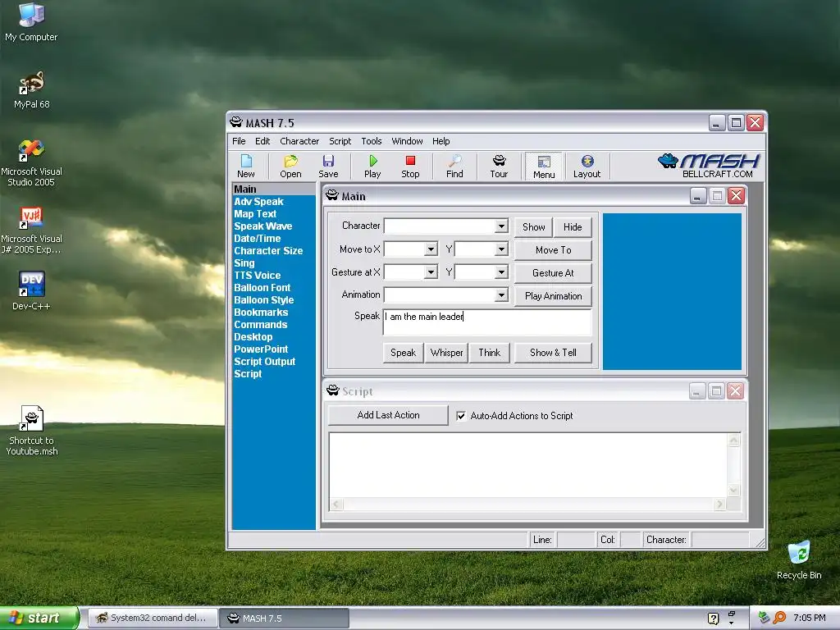Select Adv Speak in sidebar
This screenshot has width=840, height=630.
coord(258,202)
